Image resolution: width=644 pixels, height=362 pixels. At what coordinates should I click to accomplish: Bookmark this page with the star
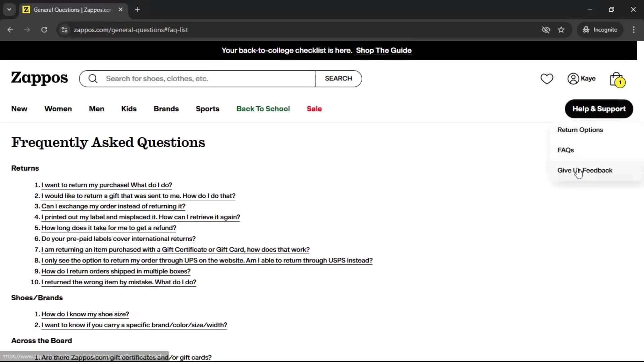(x=561, y=30)
